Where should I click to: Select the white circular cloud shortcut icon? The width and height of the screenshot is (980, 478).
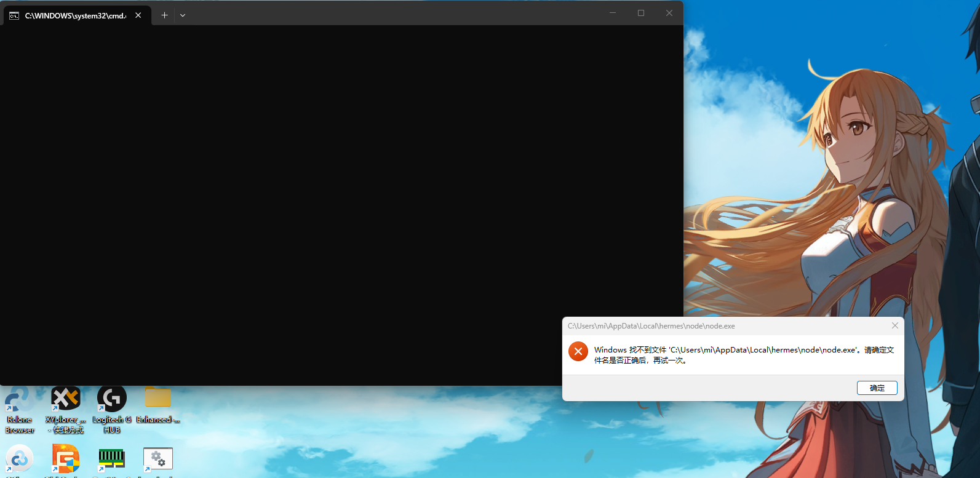pos(20,459)
